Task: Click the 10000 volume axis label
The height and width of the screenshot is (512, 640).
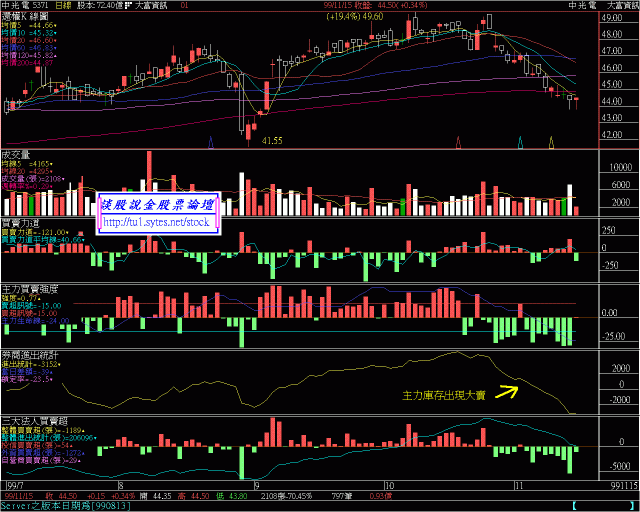Action: 620,167
